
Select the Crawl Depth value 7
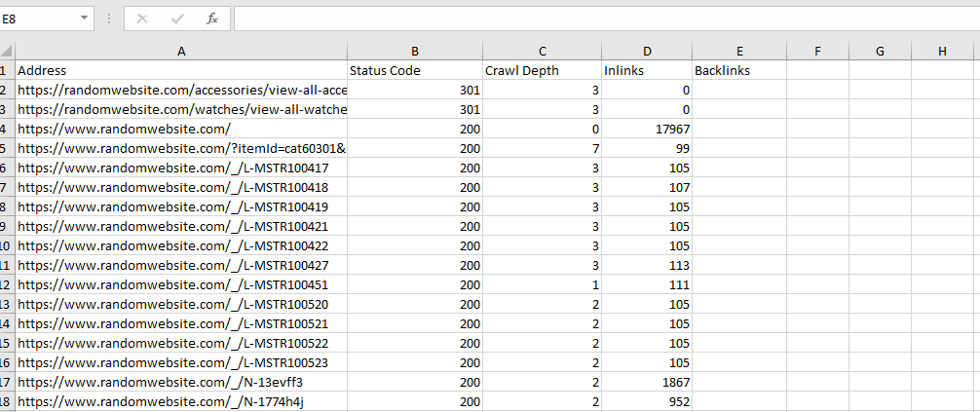pyautogui.click(x=542, y=148)
